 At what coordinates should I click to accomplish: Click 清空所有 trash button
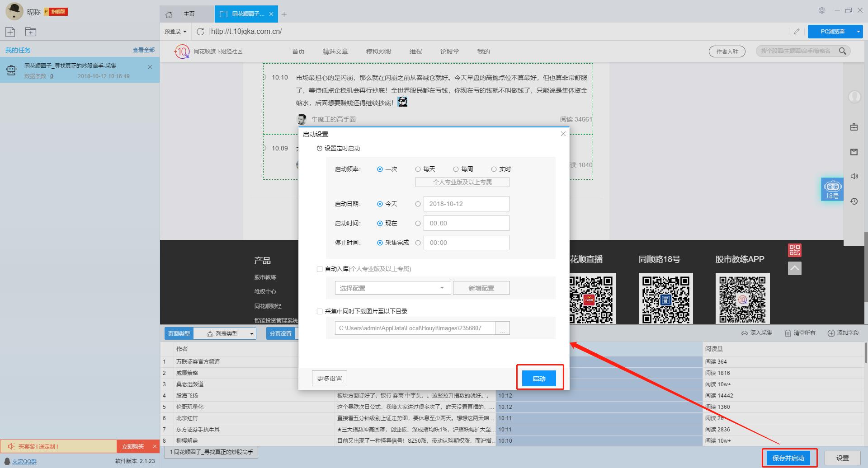(800, 333)
